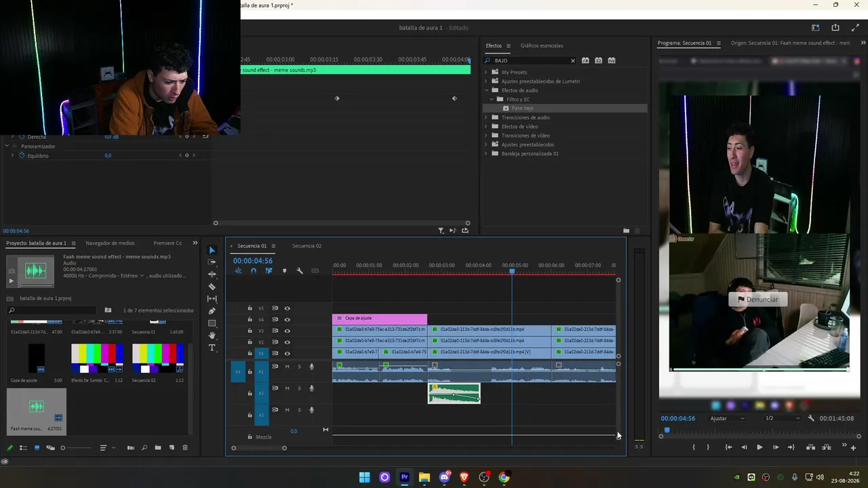Click the accelerated effects presets filter icon
Viewport: 868px width, 488px height.
pos(585,60)
